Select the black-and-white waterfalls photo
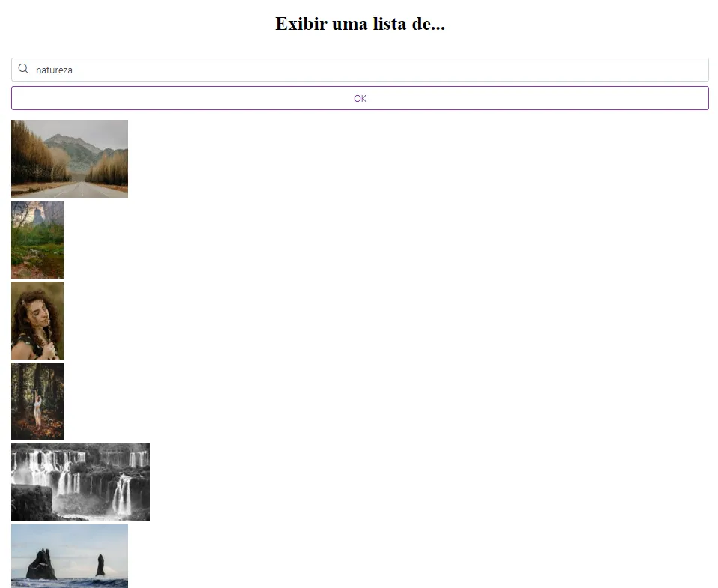Image resolution: width=718 pixels, height=588 pixels. 81,482
